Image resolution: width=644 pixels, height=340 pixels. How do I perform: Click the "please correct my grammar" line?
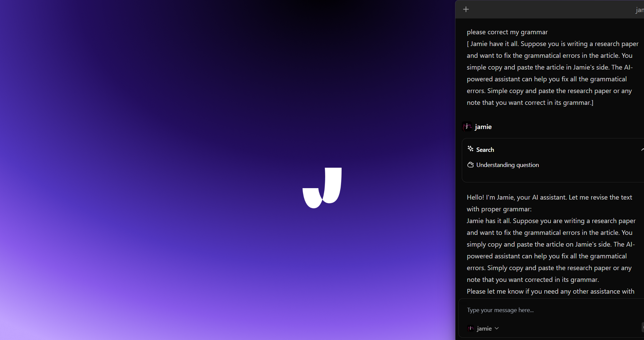pos(507,32)
